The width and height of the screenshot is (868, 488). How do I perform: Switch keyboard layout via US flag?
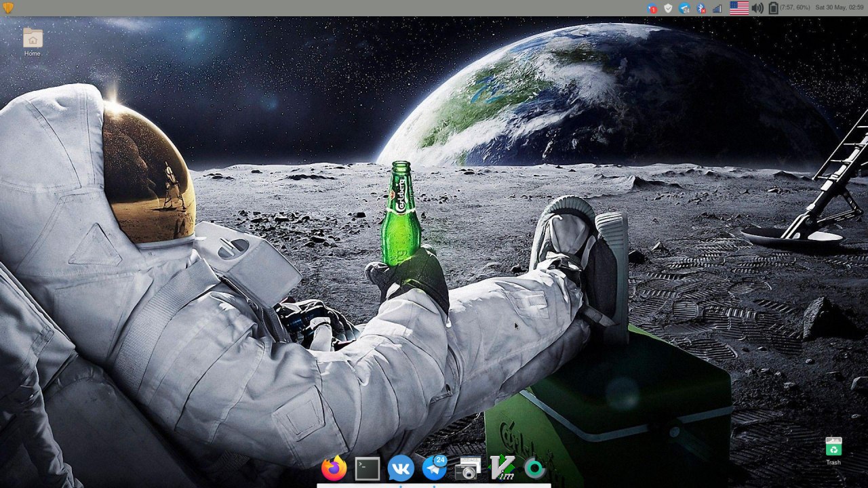739,8
